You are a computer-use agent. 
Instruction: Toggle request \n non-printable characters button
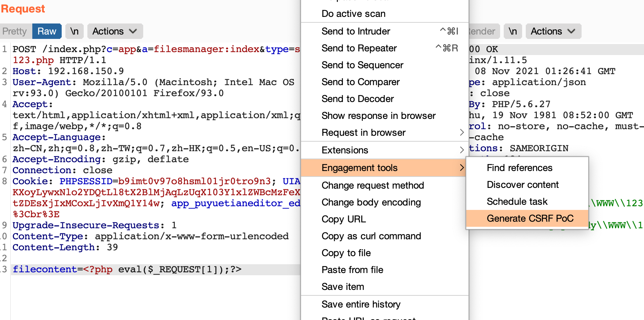coord(75,31)
